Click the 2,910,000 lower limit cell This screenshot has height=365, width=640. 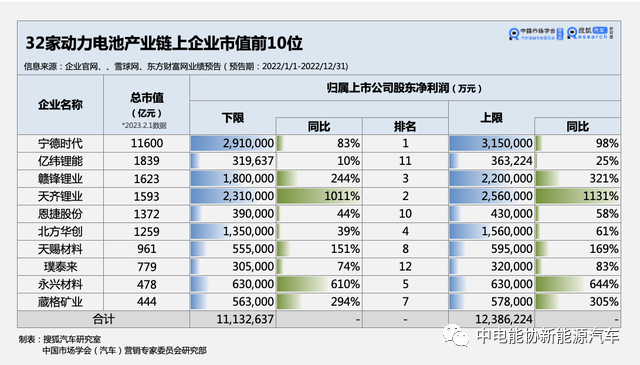(233, 143)
